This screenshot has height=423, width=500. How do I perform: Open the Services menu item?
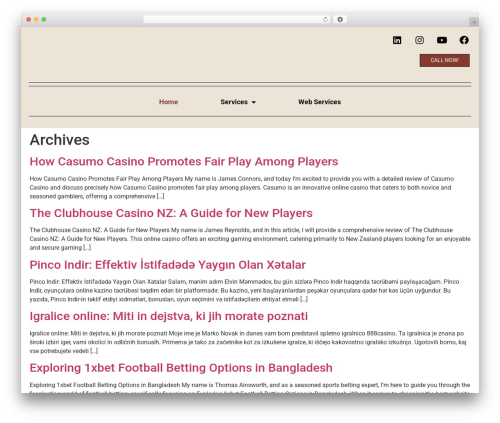[x=234, y=102]
